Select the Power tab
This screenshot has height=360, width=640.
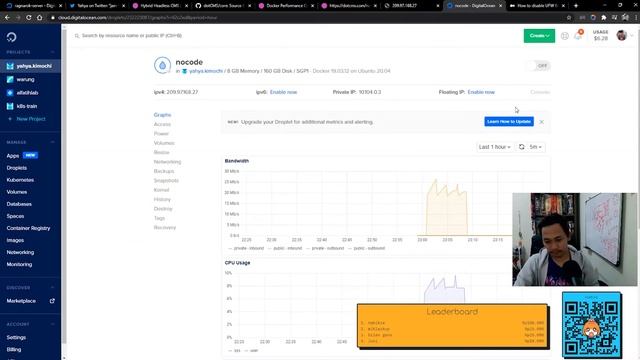161,134
